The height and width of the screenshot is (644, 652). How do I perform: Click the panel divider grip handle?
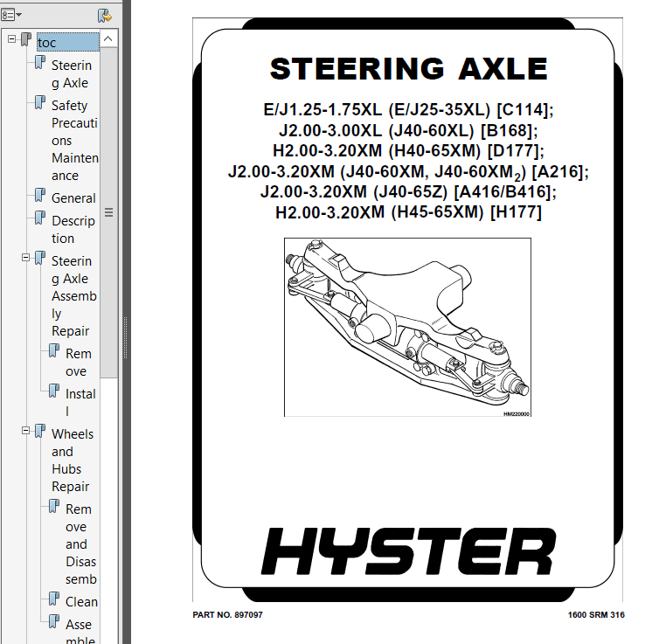[125, 337]
